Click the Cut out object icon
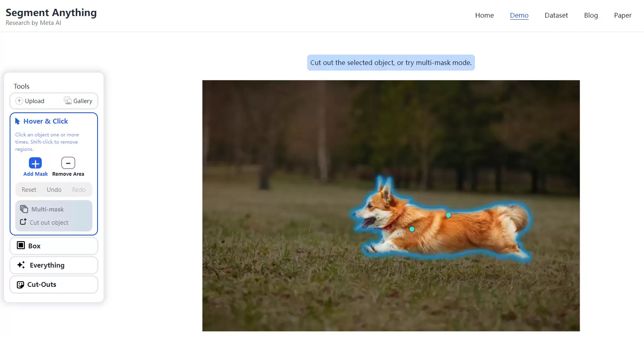The image size is (644, 337). 23,222
